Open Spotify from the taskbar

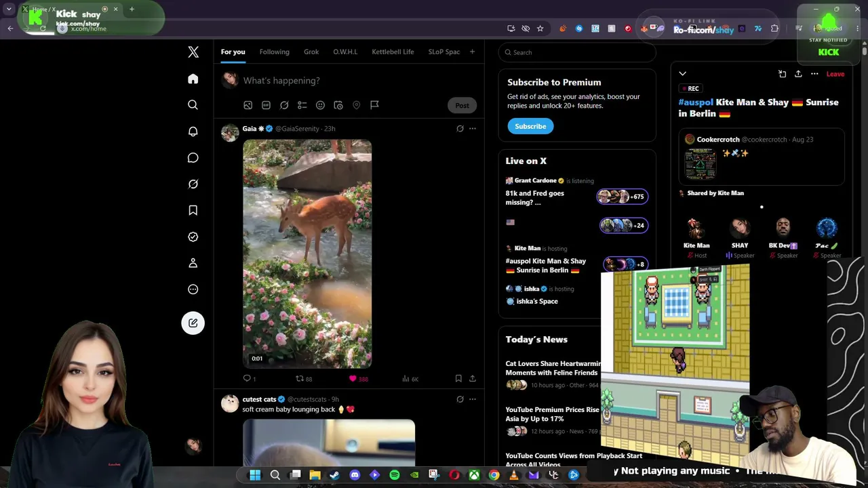[x=395, y=475]
